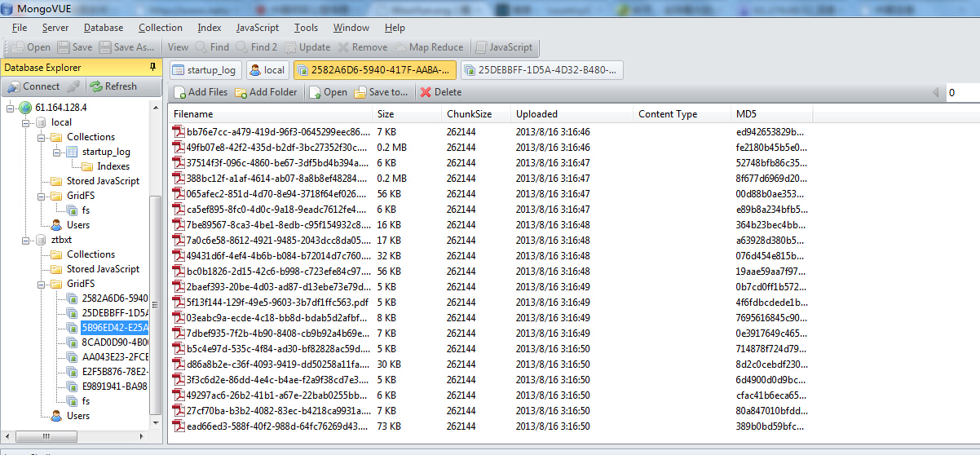This screenshot has height=455, width=980.
Task: Sort by the Uploaded column header
Action: click(x=572, y=114)
